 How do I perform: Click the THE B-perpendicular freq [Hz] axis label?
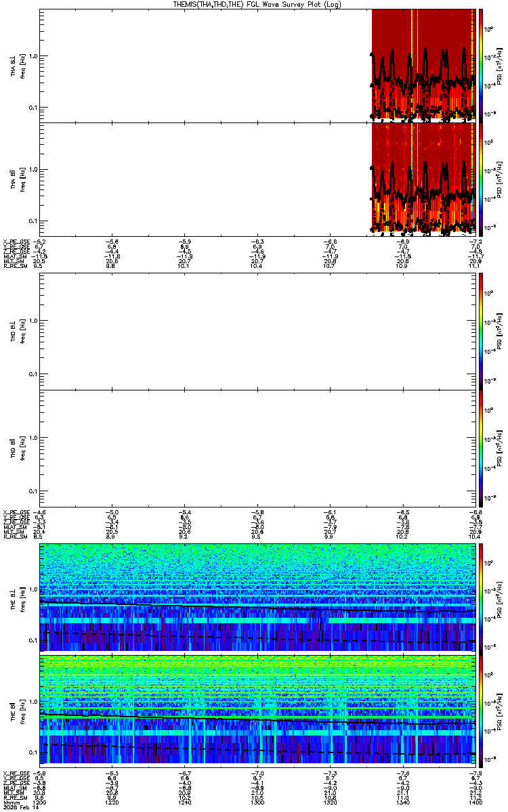tap(22, 598)
